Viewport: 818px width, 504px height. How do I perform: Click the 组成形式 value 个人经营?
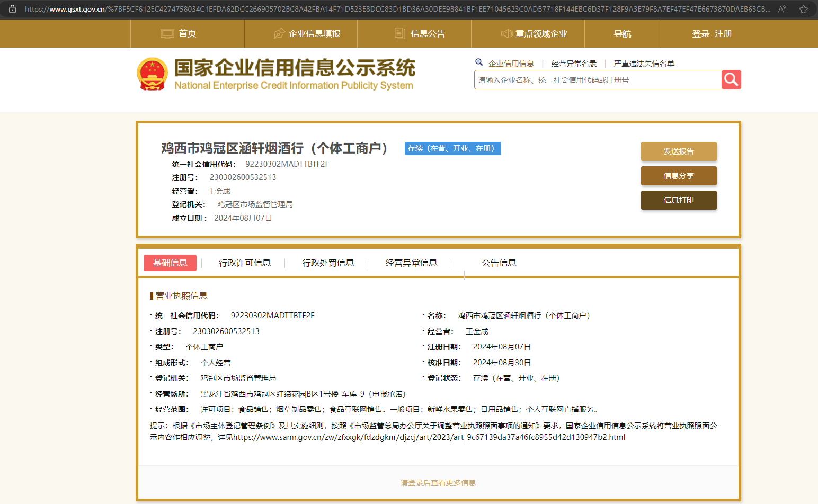(x=216, y=363)
